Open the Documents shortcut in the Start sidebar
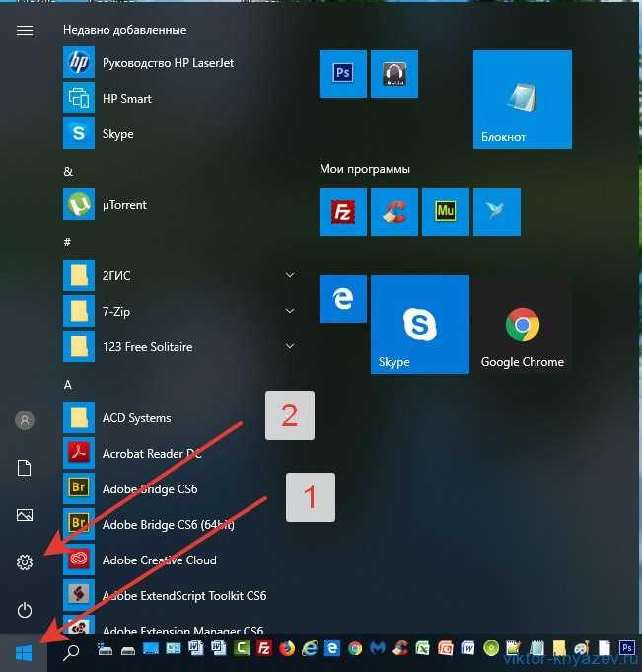This screenshot has width=642, height=672. click(25, 468)
